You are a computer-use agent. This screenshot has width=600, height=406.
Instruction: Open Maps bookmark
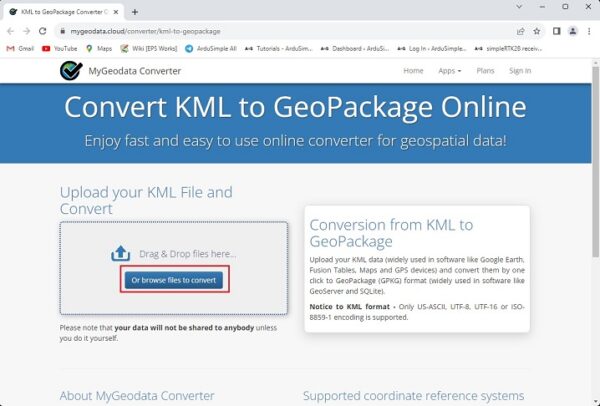(99, 49)
